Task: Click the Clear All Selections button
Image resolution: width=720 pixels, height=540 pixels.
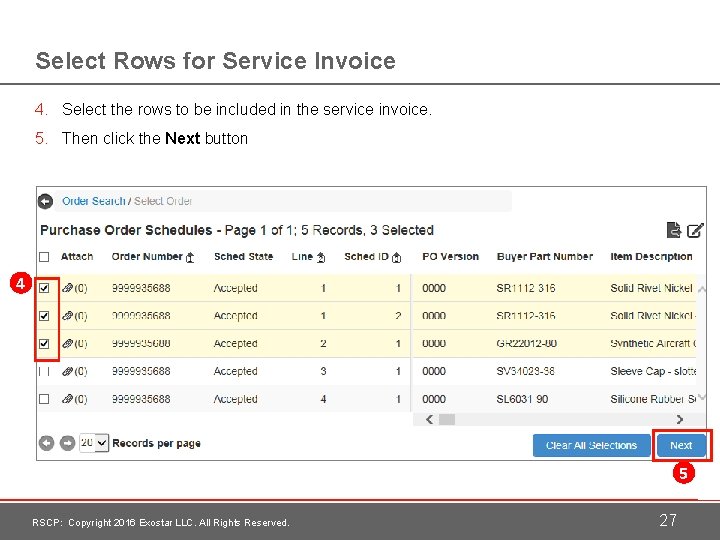Action: pos(591,445)
